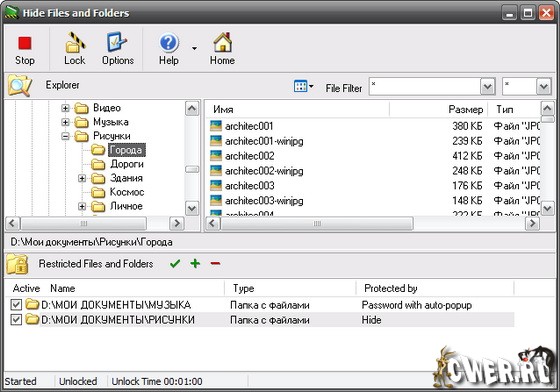This screenshot has width=560, height=392.
Task: Uncheck the Active box for МУЗЫКА folder
Action: (16, 305)
